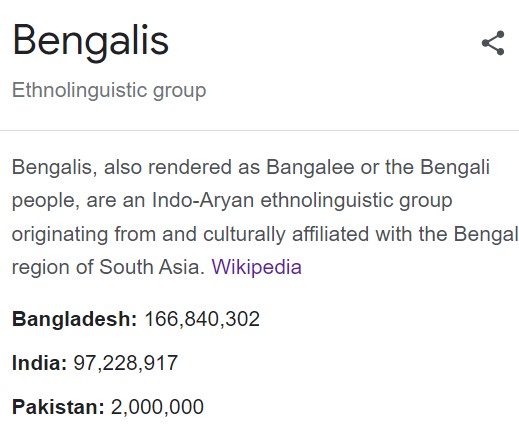Click the Ethnolinguistic group subtitle
The image size is (519, 441).
[109, 91]
